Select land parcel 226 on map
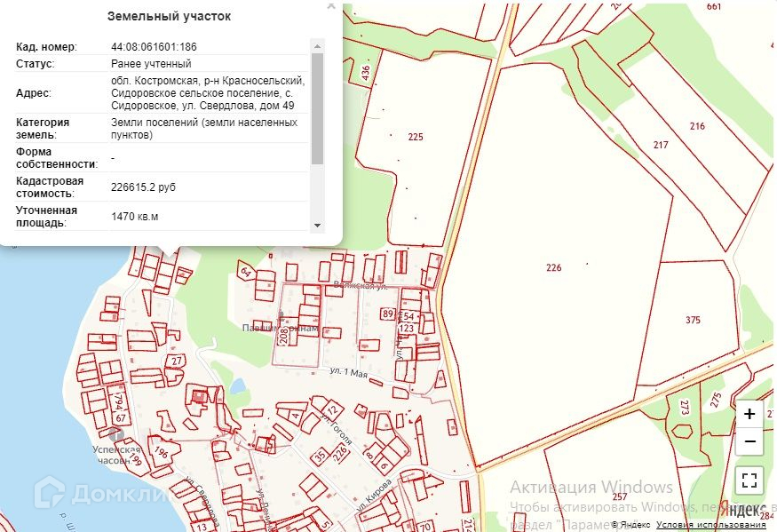This screenshot has width=777, height=532. pyautogui.click(x=553, y=267)
